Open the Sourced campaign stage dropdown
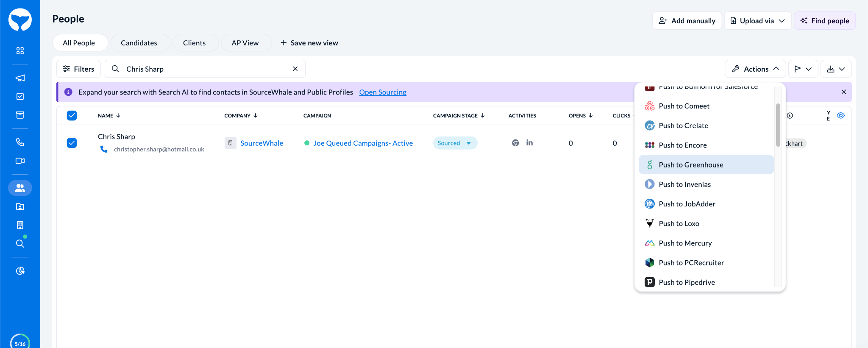Image resolution: width=868 pixels, height=348 pixels. click(455, 143)
